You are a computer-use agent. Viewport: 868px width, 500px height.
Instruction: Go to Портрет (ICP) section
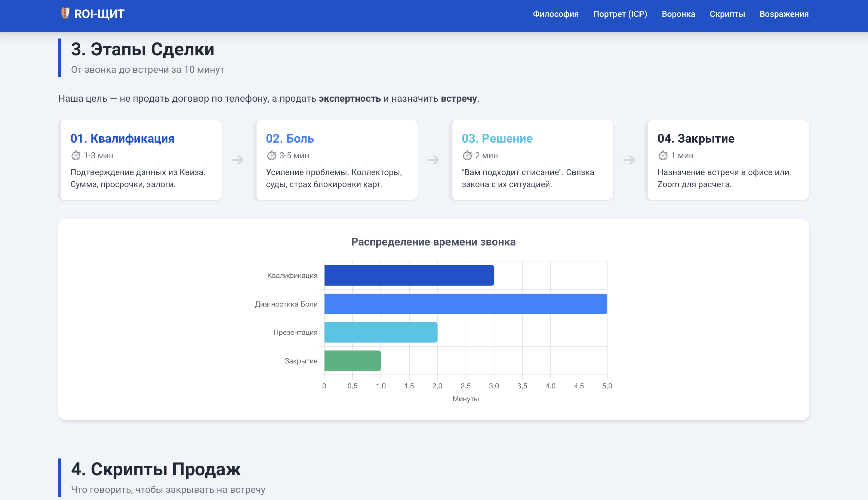pos(620,14)
